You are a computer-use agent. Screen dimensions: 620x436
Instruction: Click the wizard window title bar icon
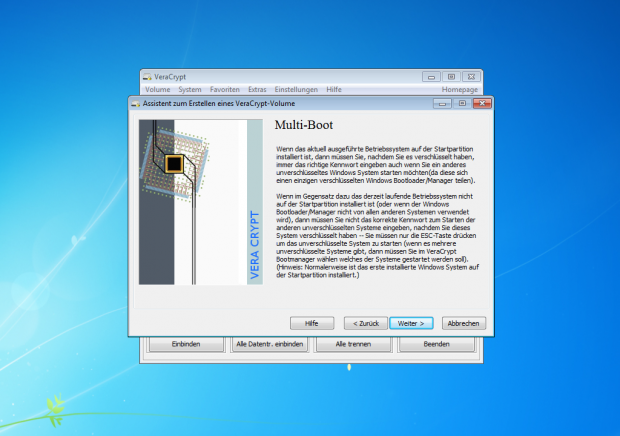click(136, 104)
